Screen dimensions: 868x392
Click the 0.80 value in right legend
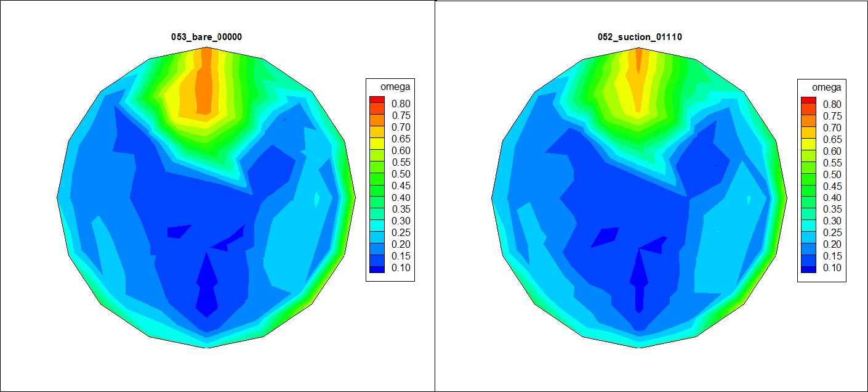tap(833, 104)
